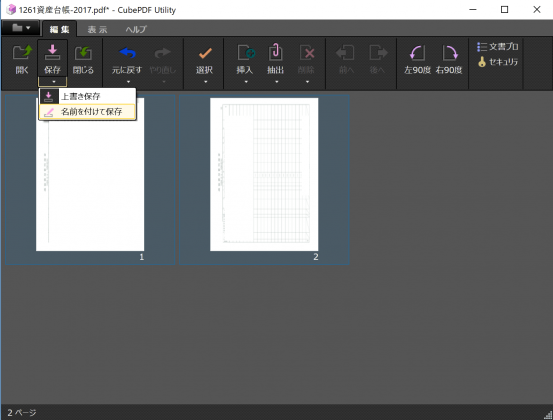Image resolution: width=553 pixels, height=420 pixels.
Task: Click the 保存 (Save) icon
Action: pos(52,53)
